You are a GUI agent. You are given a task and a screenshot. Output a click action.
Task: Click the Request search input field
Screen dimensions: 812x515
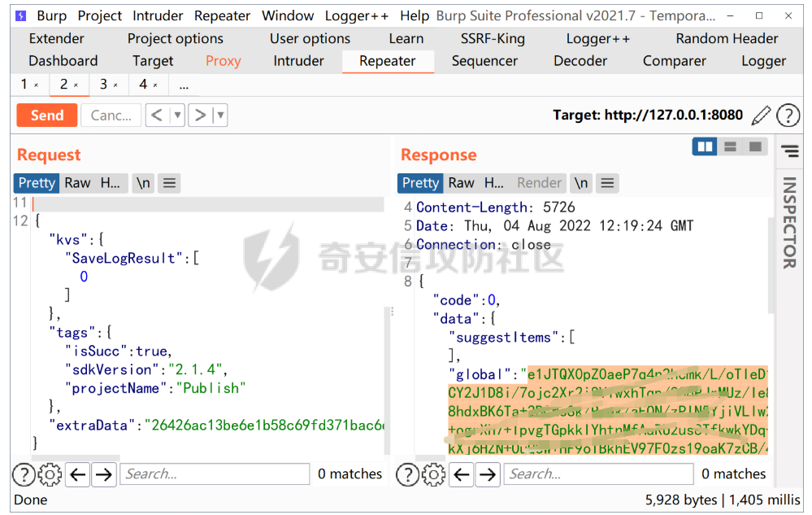pyautogui.click(x=215, y=474)
